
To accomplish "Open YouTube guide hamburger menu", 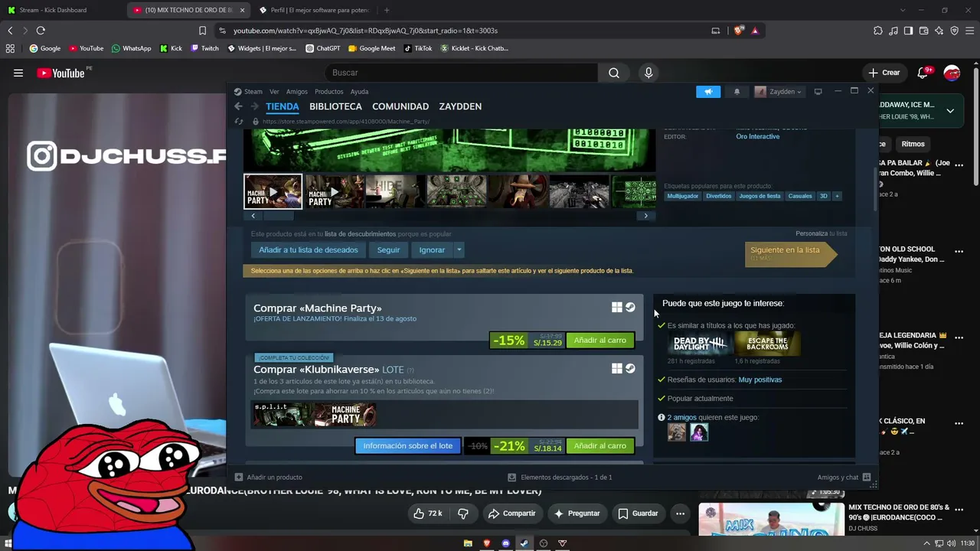I will [18, 73].
